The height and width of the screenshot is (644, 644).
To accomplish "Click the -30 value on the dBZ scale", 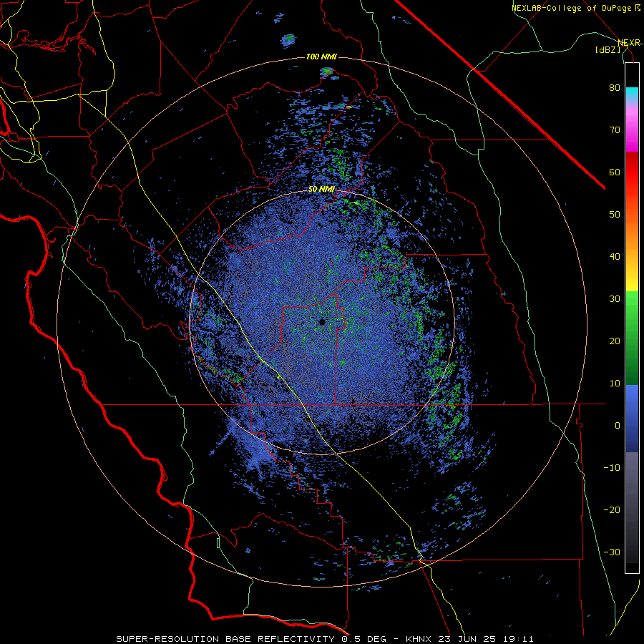I will [x=612, y=552].
